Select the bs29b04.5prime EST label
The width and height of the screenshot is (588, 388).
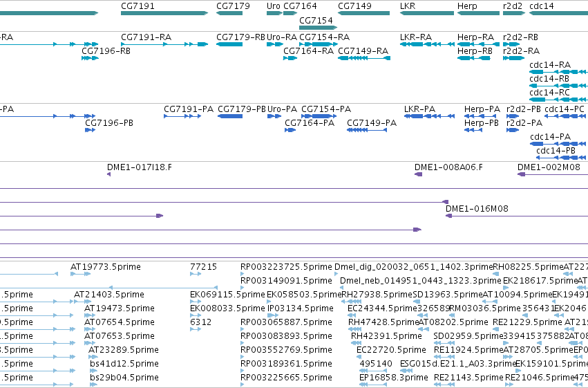(x=124, y=378)
